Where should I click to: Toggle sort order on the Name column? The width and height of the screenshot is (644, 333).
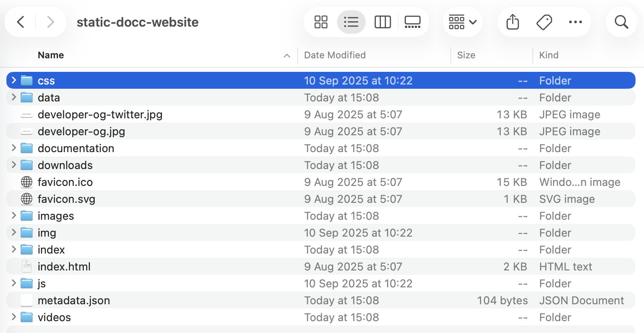[x=51, y=55]
